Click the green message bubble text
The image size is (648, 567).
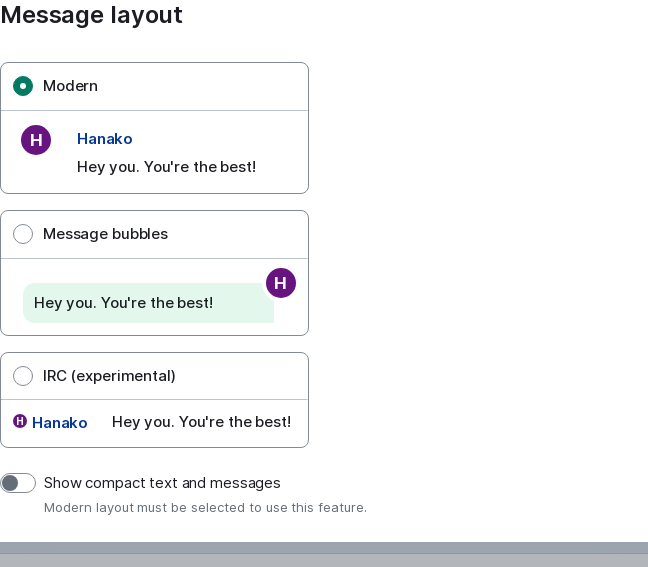pos(124,303)
